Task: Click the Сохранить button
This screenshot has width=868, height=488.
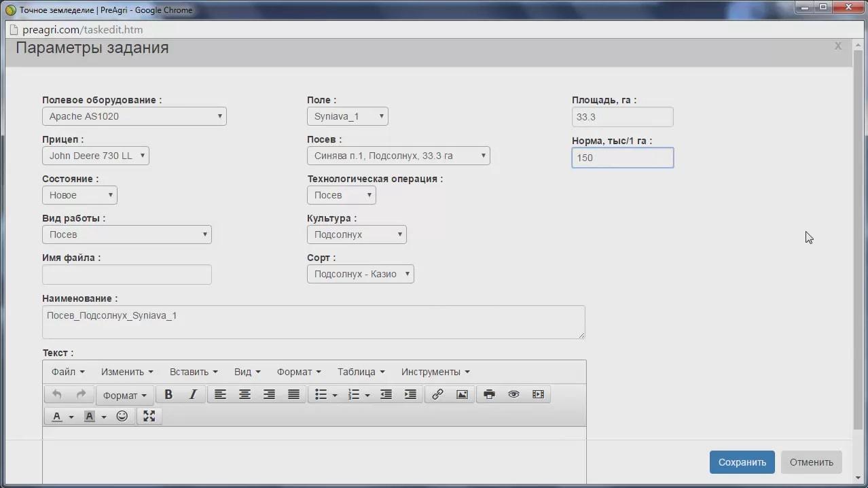Action: tap(742, 462)
